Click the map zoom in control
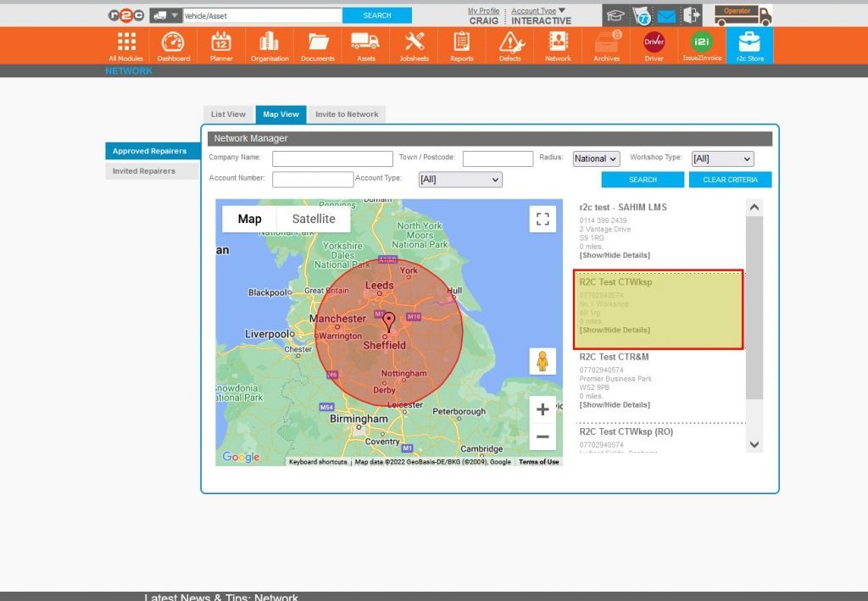This screenshot has height=601, width=868. pos(542,409)
